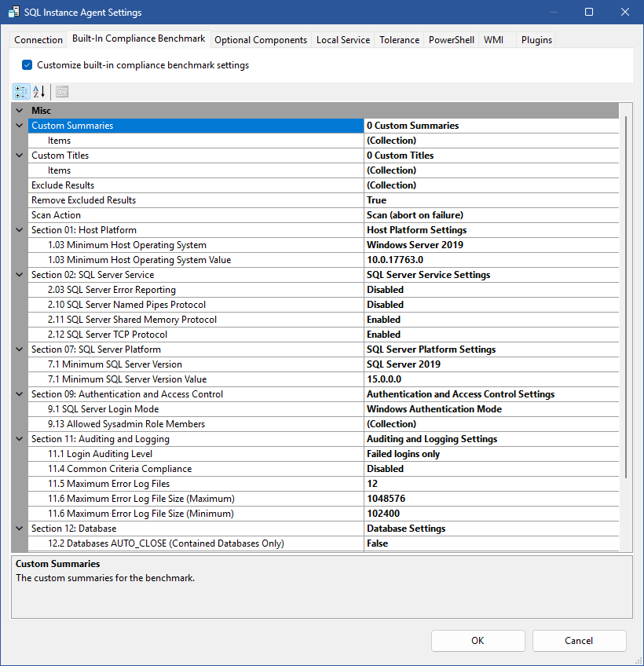
Task: Maximize the SQL Instance Agent Settings window
Action: [589, 12]
